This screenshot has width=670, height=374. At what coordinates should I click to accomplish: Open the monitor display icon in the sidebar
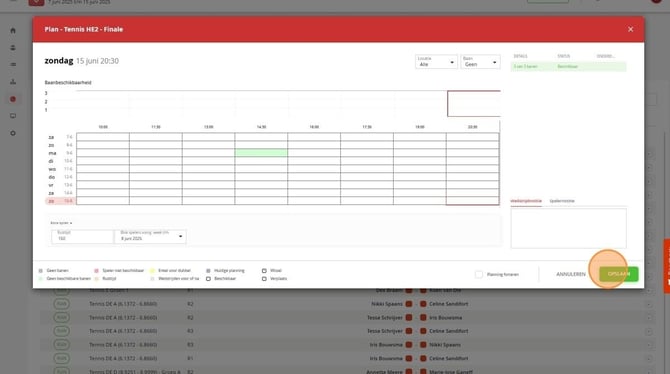coord(13,116)
